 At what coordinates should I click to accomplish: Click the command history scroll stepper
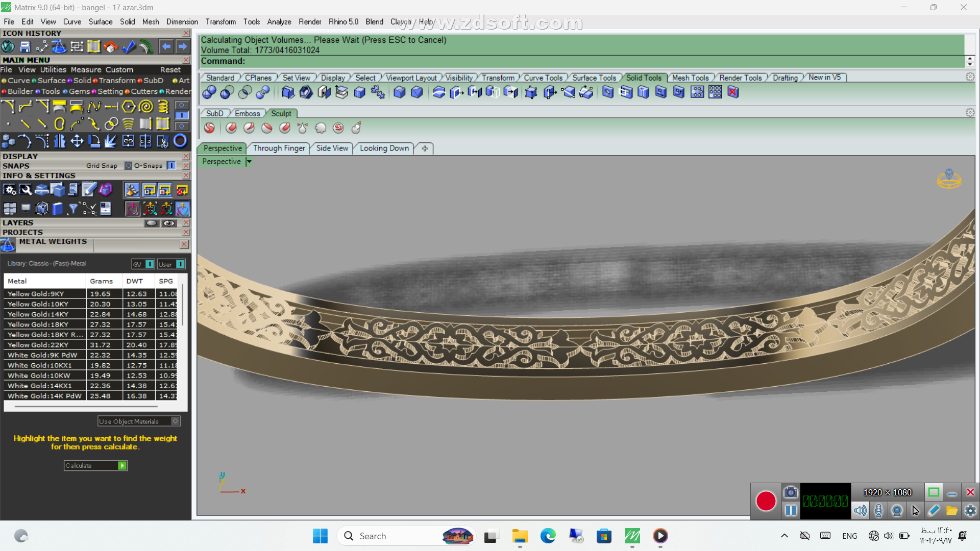[970, 61]
